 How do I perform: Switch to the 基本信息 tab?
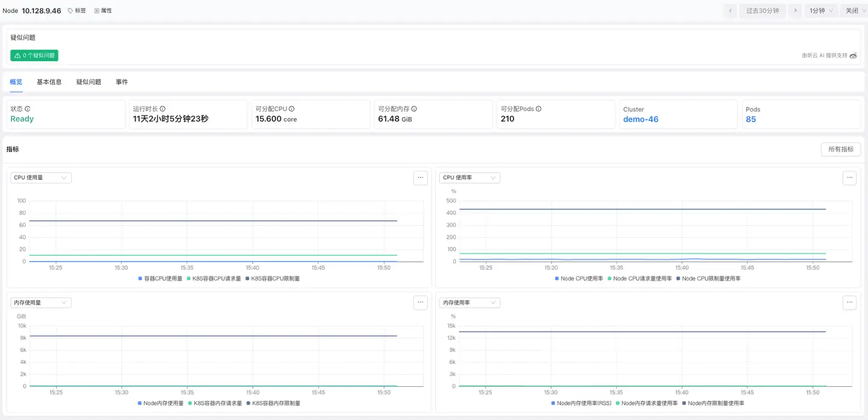click(49, 82)
